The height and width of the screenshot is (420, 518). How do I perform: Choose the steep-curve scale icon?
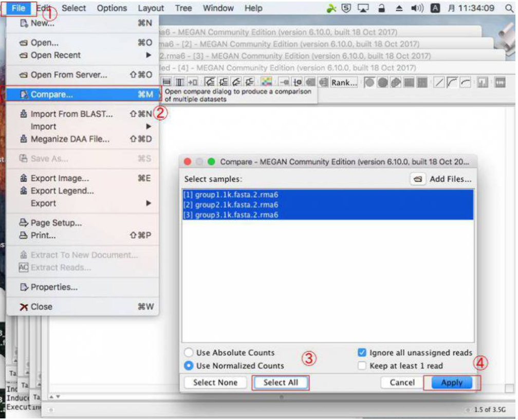[x=452, y=83]
